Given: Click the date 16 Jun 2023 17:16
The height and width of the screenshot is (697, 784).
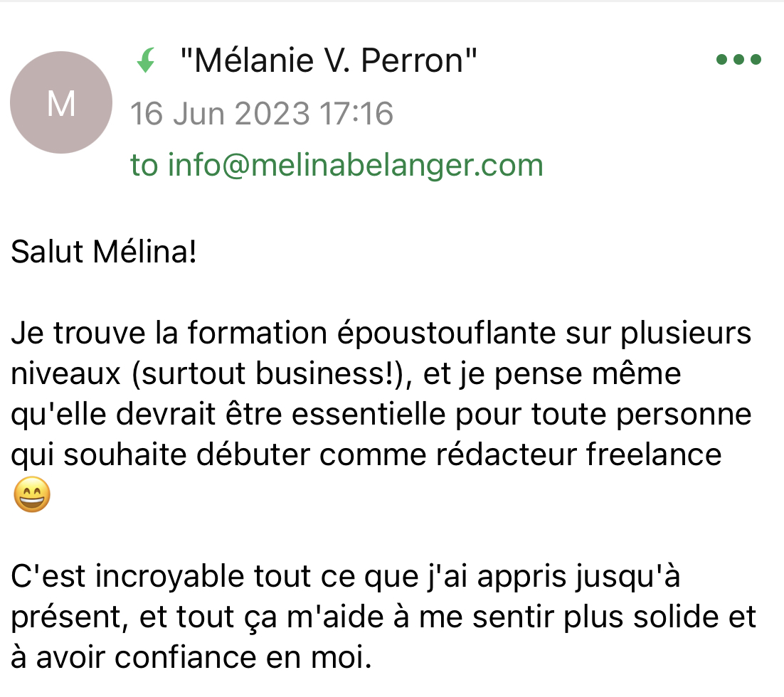Looking at the screenshot, I should (262, 114).
